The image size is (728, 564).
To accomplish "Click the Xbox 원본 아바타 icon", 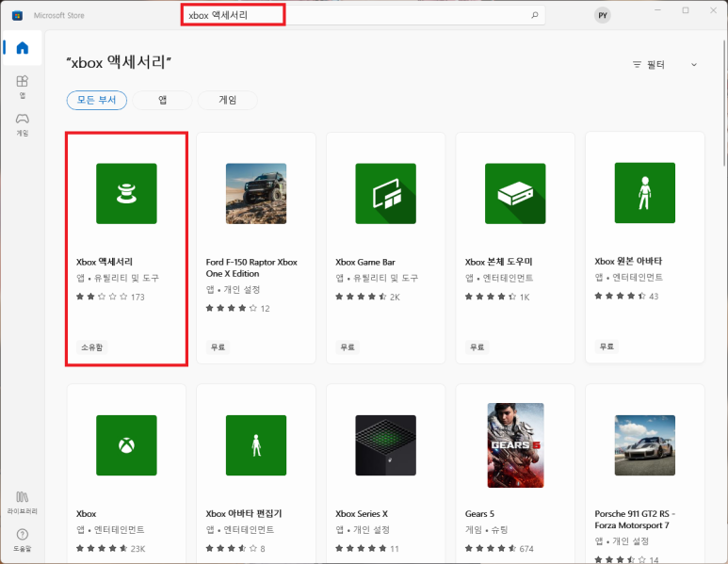I will [x=644, y=193].
